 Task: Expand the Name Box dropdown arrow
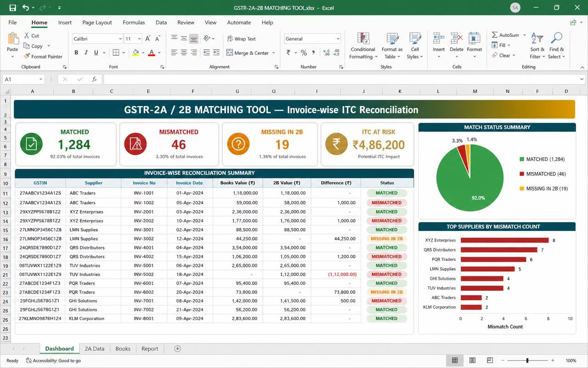pos(40,79)
